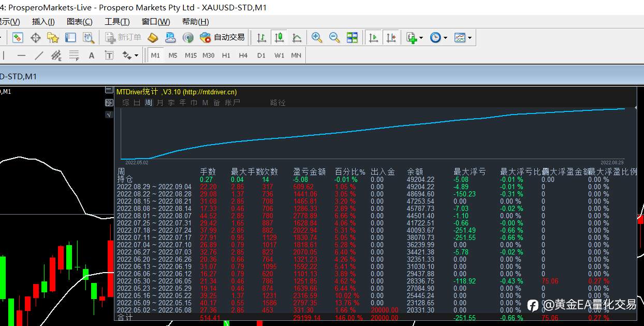Click the zoom in magnifier icon

(x=317, y=38)
